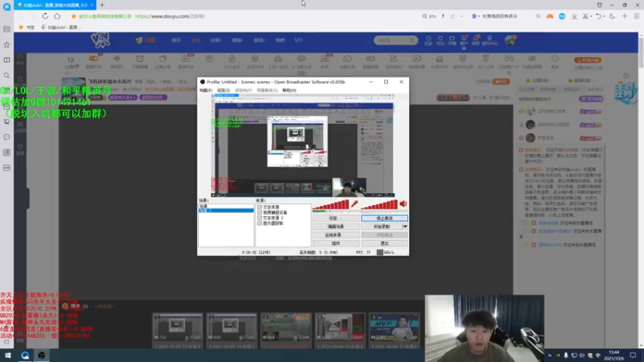Image resolution: width=644 pixels, height=362 pixels.
Task: Open the first video thumbnail in bottom row
Action: [x=177, y=327]
